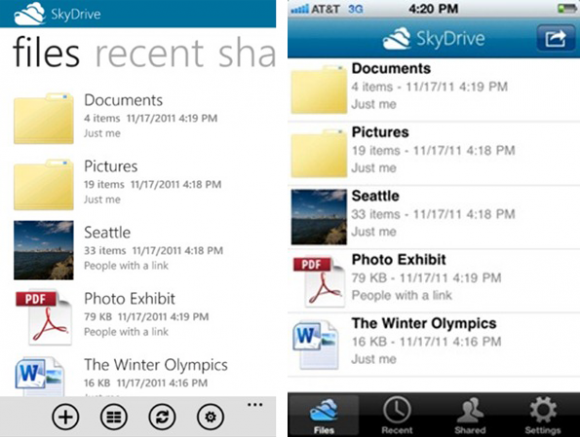Tap the Seattle album row title on iPhone

375,196
